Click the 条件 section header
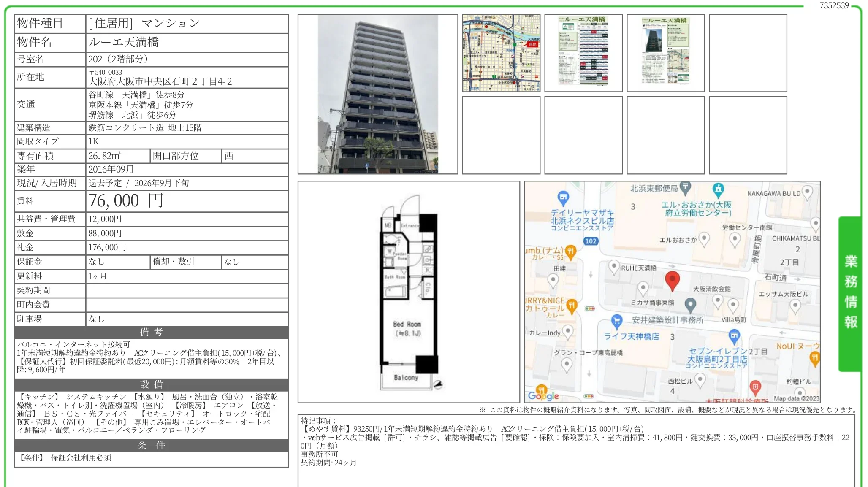Screen dimensions: 868x487 pyautogui.click(x=152, y=446)
